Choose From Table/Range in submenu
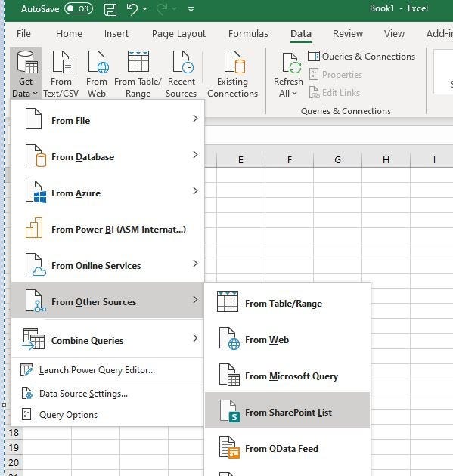This screenshot has width=453, height=476. [x=287, y=303]
